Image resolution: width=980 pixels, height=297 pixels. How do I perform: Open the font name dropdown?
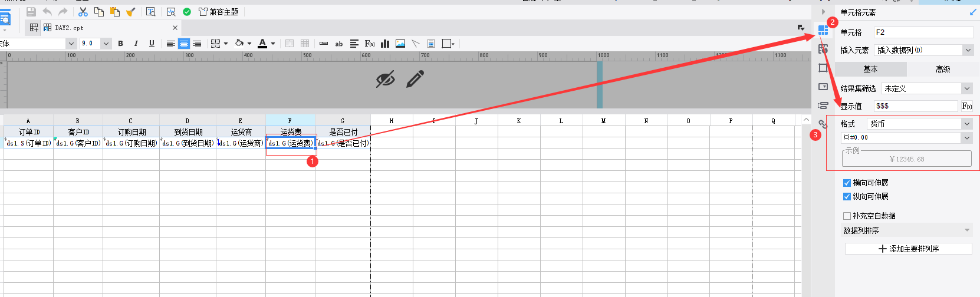(71, 44)
